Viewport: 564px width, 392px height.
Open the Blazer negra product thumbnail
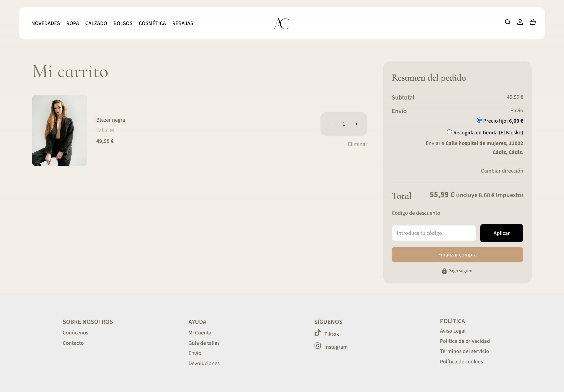point(59,130)
